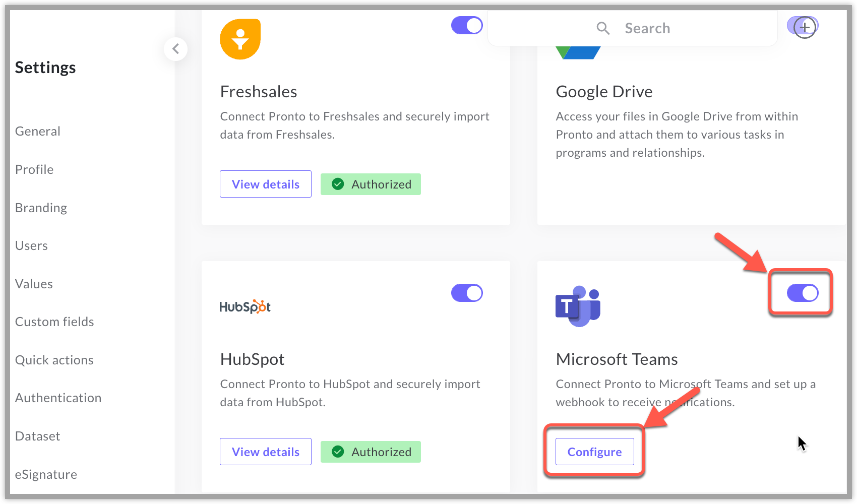View details of Freshsales integration
Screen dimensions: 857x504
[x=266, y=184]
